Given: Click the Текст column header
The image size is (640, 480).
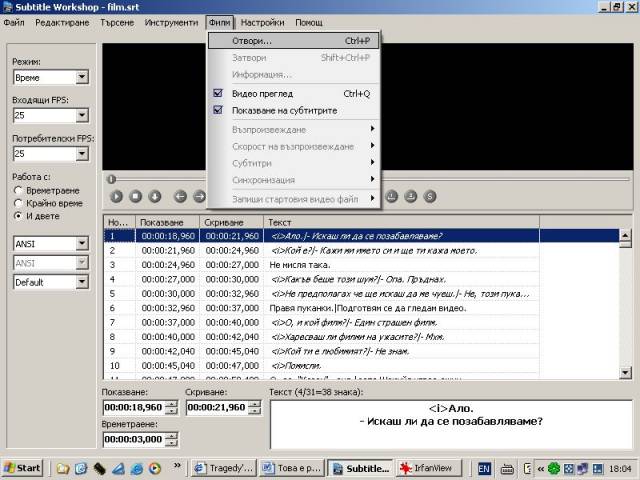Looking at the screenshot, I should click(x=402, y=222).
